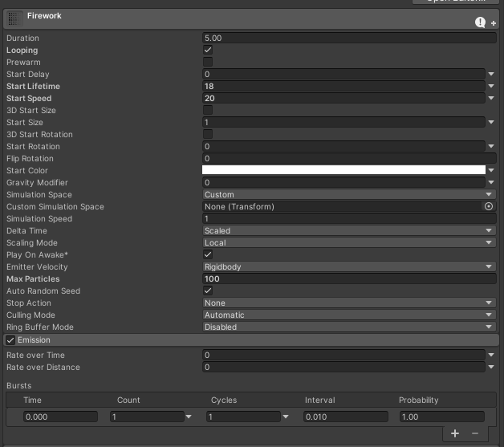Click the Interval column header in Bursts
Image resolution: width=504 pixels, height=447 pixels.
[x=320, y=400]
